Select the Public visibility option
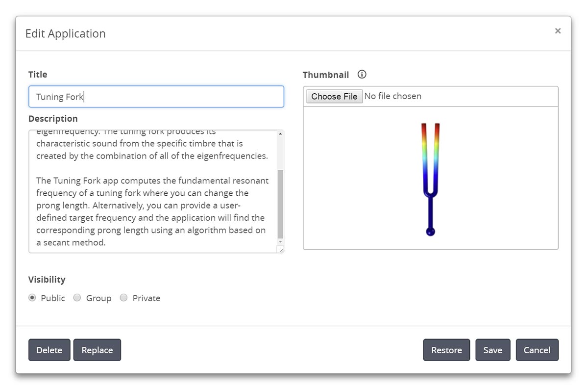 coord(32,298)
